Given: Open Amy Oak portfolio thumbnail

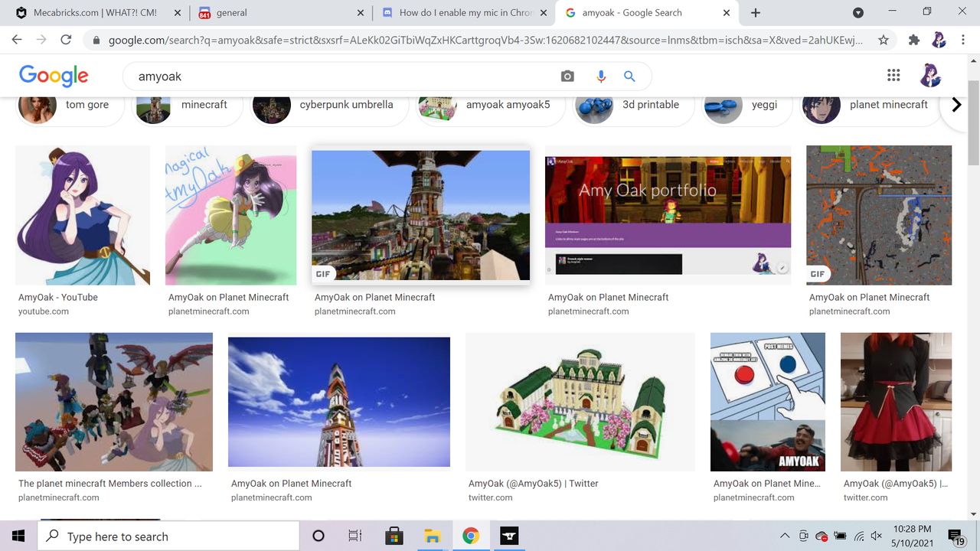Looking at the screenshot, I should 668,215.
